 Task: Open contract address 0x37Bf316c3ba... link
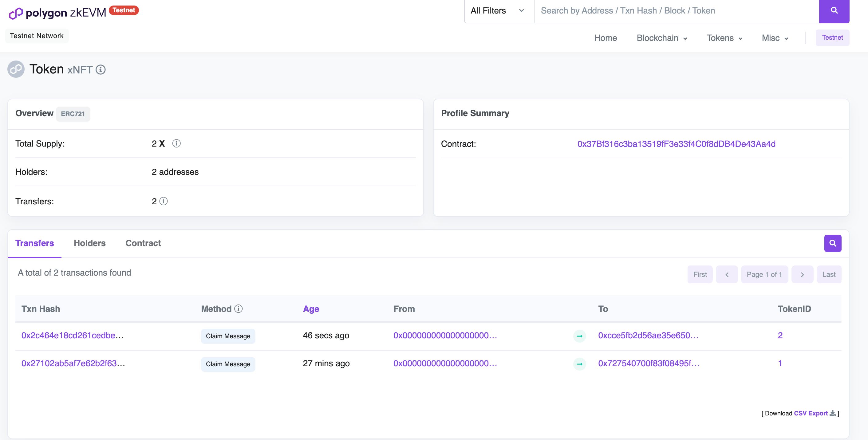coord(676,144)
